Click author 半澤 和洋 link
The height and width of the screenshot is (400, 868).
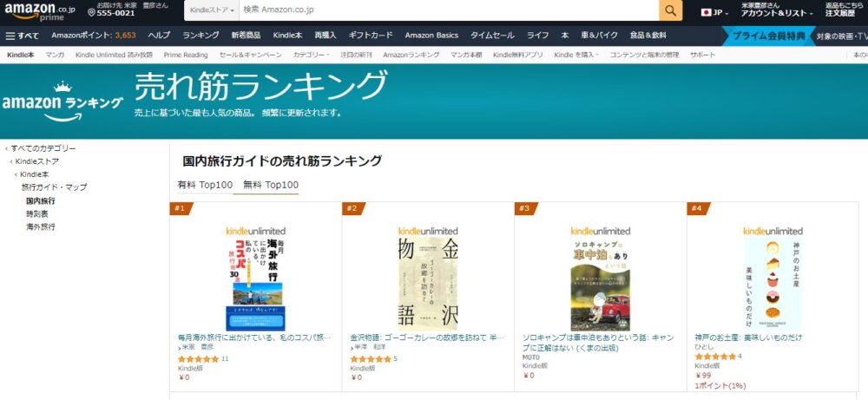tap(370, 347)
